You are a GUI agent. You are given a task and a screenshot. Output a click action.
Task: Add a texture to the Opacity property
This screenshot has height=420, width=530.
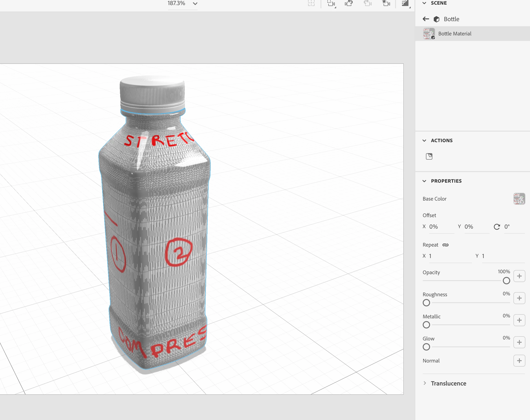pyautogui.click(x=519, y=276)
